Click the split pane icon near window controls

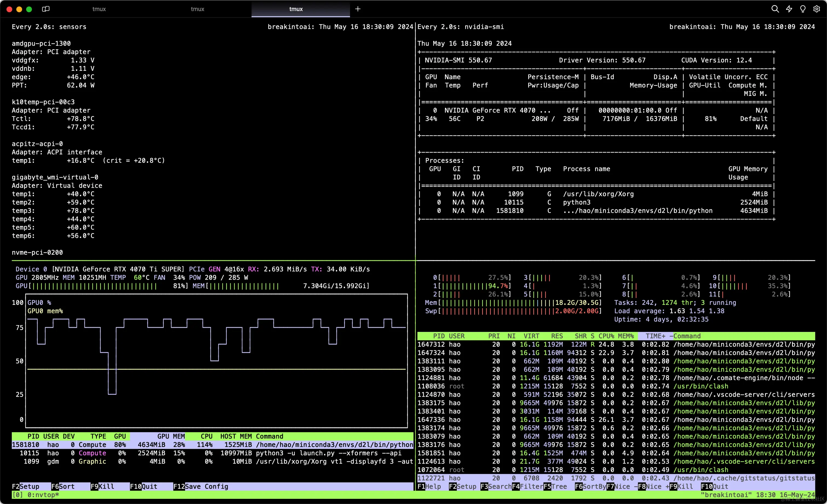[46, 9]
